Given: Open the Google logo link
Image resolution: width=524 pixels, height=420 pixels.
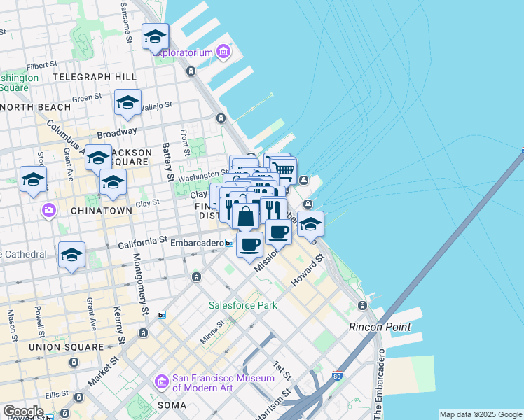Looking at the screenshot, I should 23,412.
